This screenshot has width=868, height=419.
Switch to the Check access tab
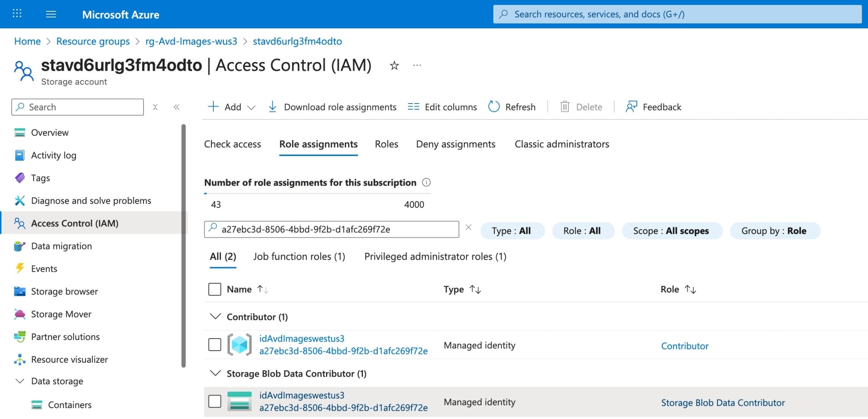(x=233, y=144)
